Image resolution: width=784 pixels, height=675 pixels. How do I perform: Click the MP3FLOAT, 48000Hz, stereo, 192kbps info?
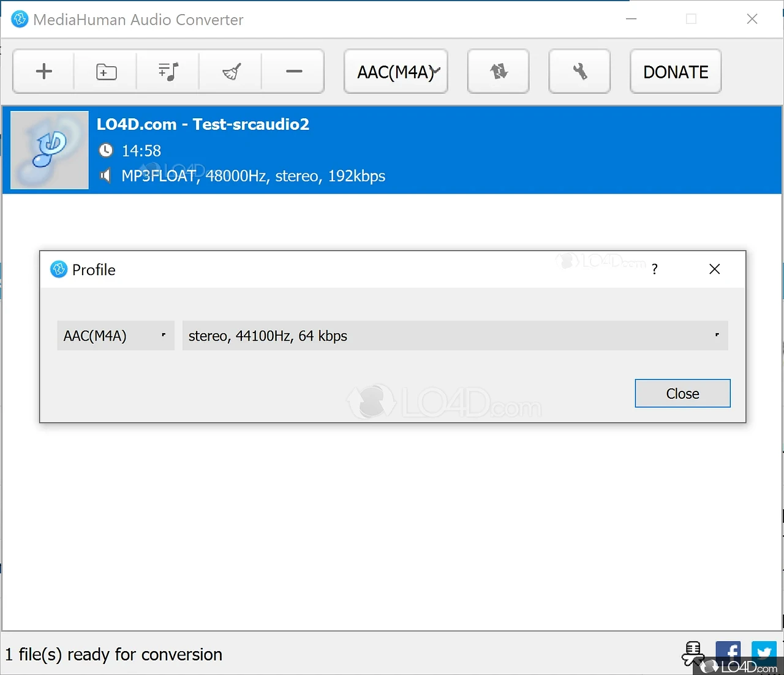254,176
